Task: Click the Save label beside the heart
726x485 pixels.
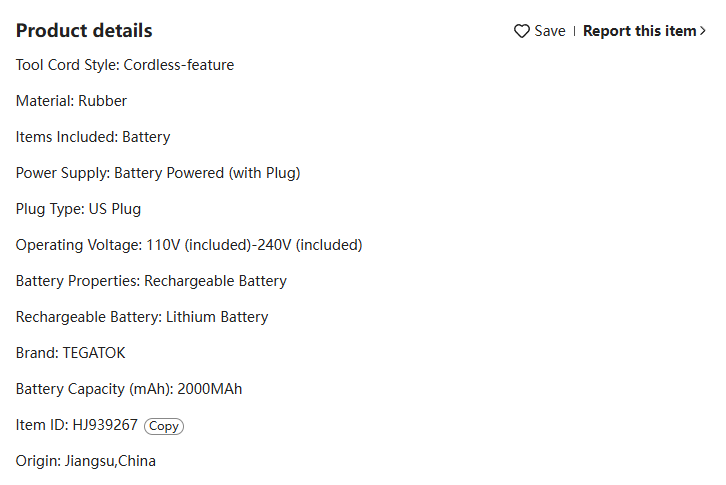Action: click(x=550, y=31)
